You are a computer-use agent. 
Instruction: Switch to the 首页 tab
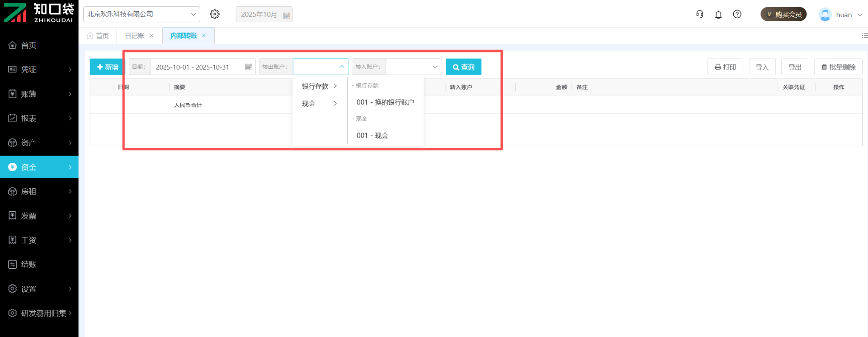[98, 36]
